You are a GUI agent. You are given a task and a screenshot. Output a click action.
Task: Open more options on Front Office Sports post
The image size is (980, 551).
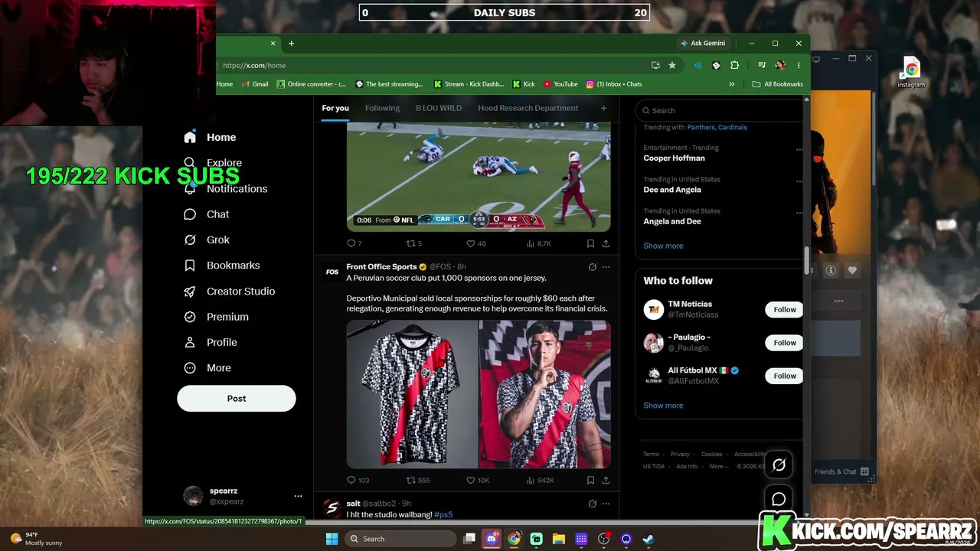pos(606,267)
